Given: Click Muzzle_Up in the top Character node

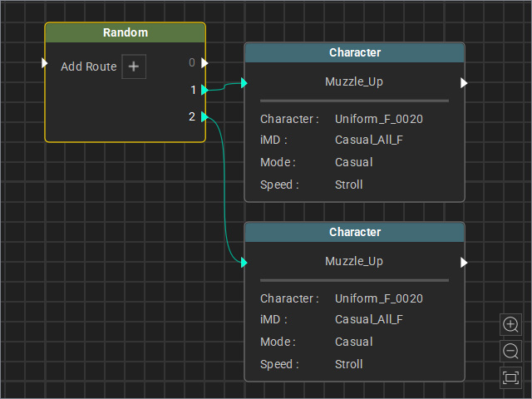Looking at the screenshot, I should point(354,81).
